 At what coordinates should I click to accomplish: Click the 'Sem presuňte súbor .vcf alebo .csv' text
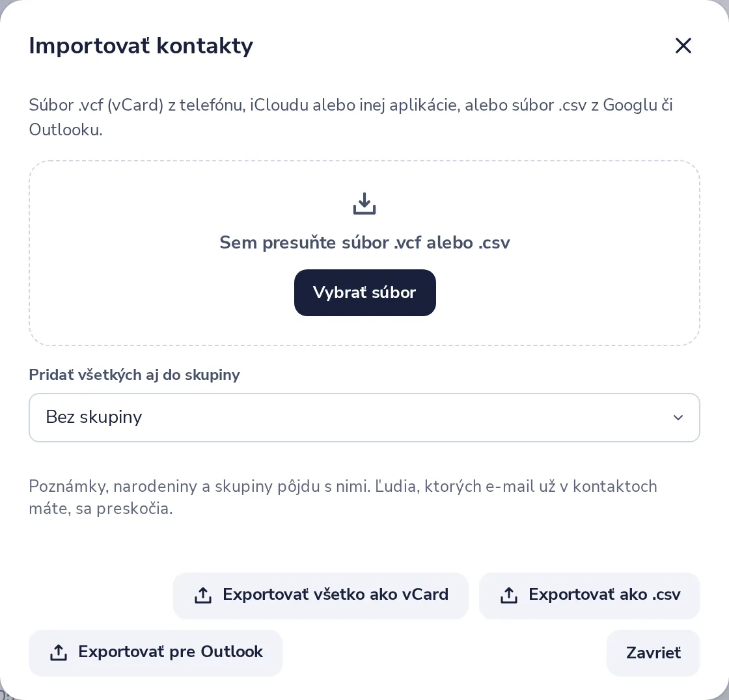coord(364,243)
